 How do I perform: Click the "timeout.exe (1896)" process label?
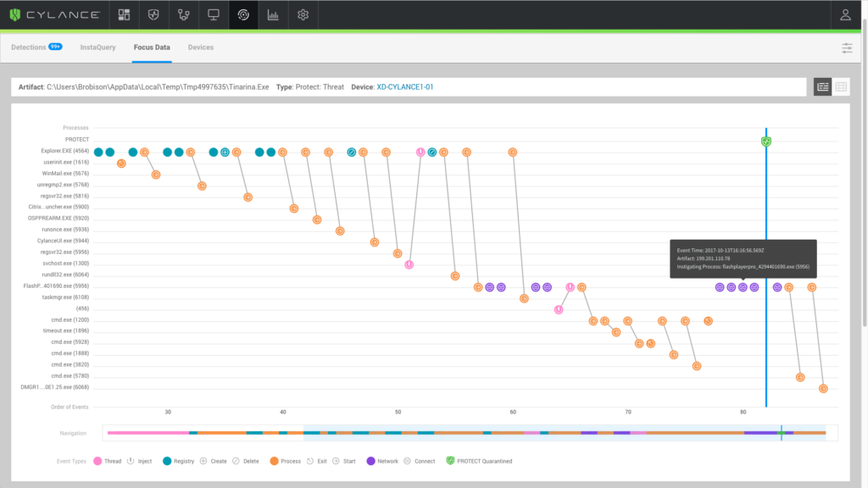click(66, 331)
